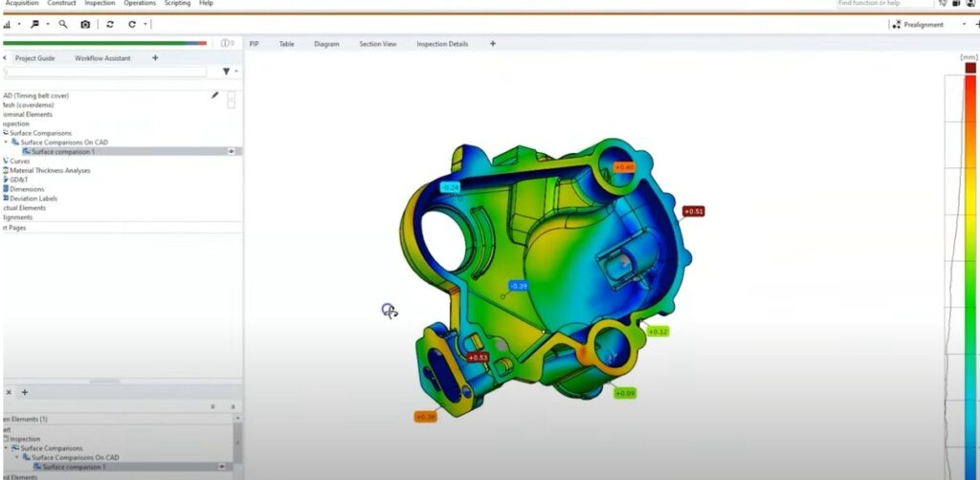Image resolution: width=980 pixels, height=480 pixels.
Task: Click the lower explorer vertical scrollbar
Action: [237, 442]
